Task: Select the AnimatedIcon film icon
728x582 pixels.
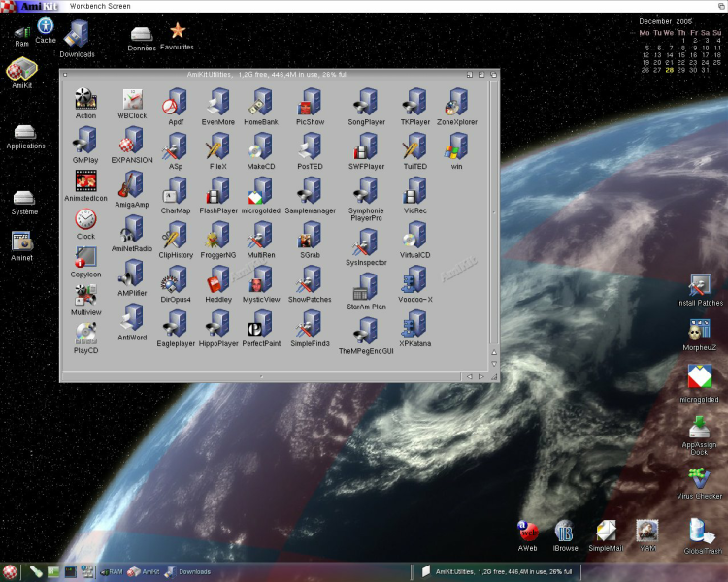Action: (x=85, y=180)
